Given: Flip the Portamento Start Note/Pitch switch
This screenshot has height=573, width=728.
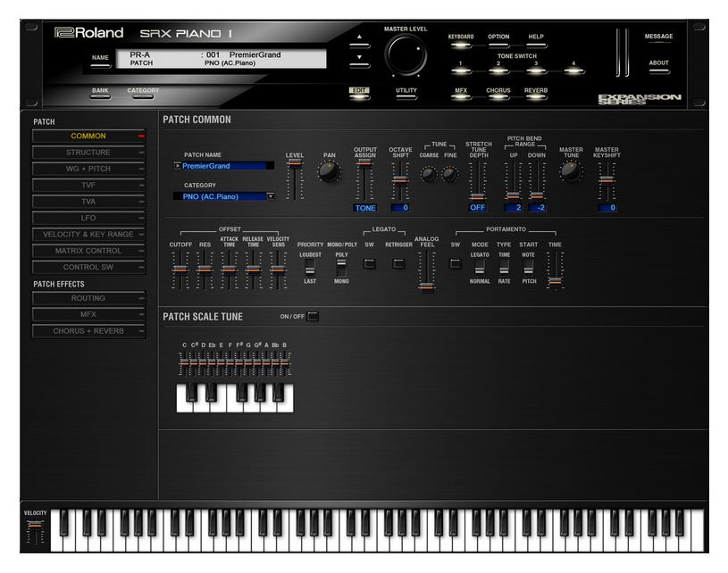Looking at the screenshot, I should (x=528, y=268).
